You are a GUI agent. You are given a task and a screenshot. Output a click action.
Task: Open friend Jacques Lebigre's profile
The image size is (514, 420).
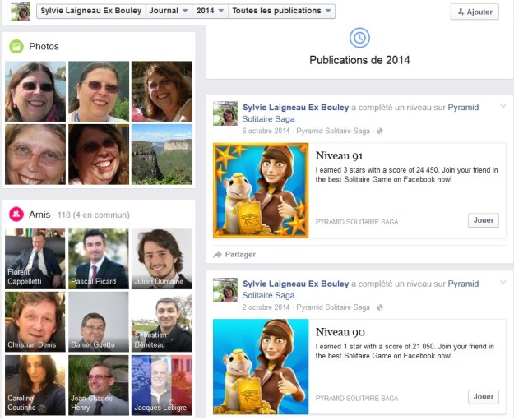pos(162,385)
